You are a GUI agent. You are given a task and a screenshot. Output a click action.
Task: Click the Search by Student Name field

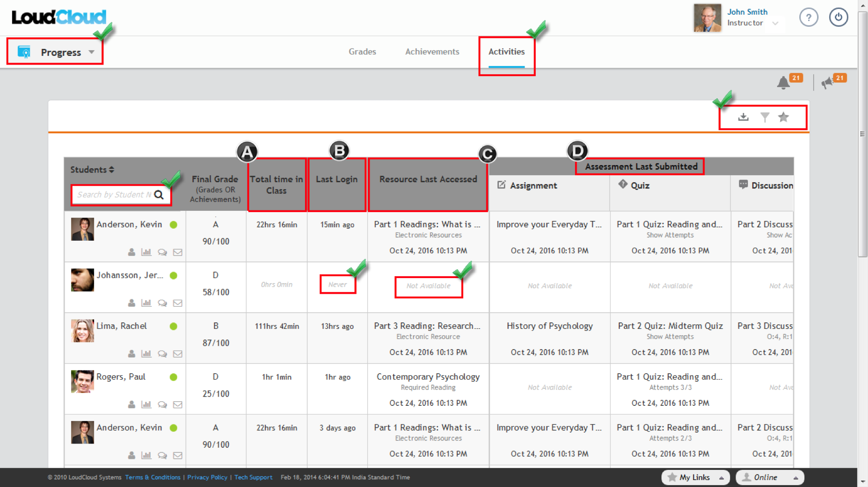pyautogui.click(x=114, y=195)
